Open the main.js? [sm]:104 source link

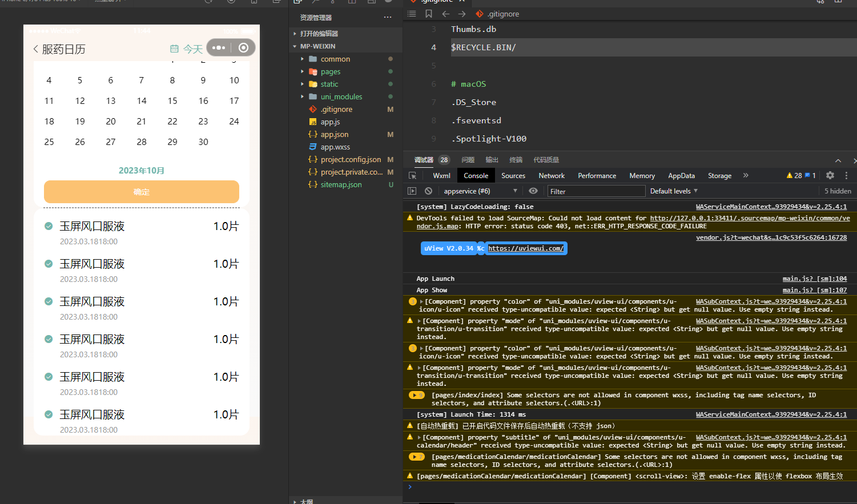click(815, 279)
